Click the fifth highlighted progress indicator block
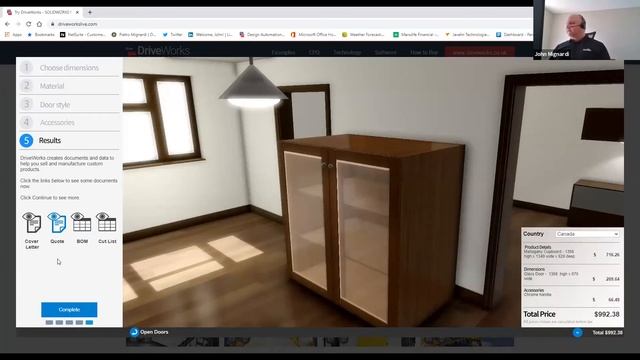The height and width of the screenshot is (360, 640). click(89, 322)
